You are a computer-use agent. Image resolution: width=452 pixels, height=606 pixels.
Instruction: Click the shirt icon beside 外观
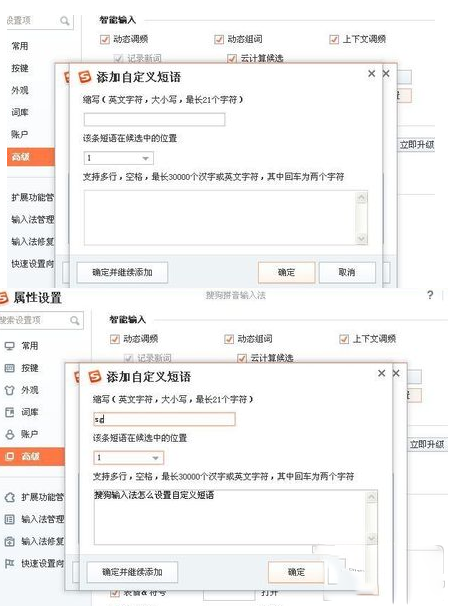click(x=10, y=390)
